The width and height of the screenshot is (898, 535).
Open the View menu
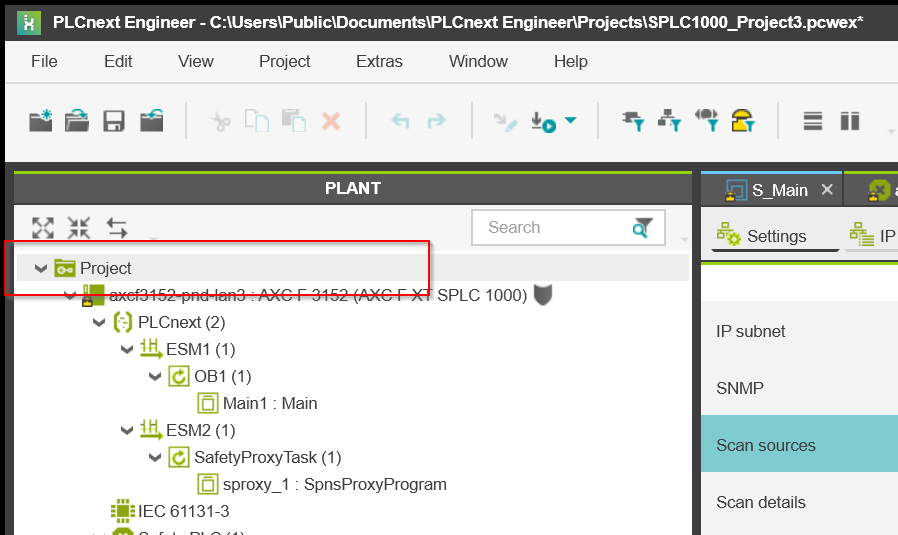pyautogui.click(x=195, y=61)
